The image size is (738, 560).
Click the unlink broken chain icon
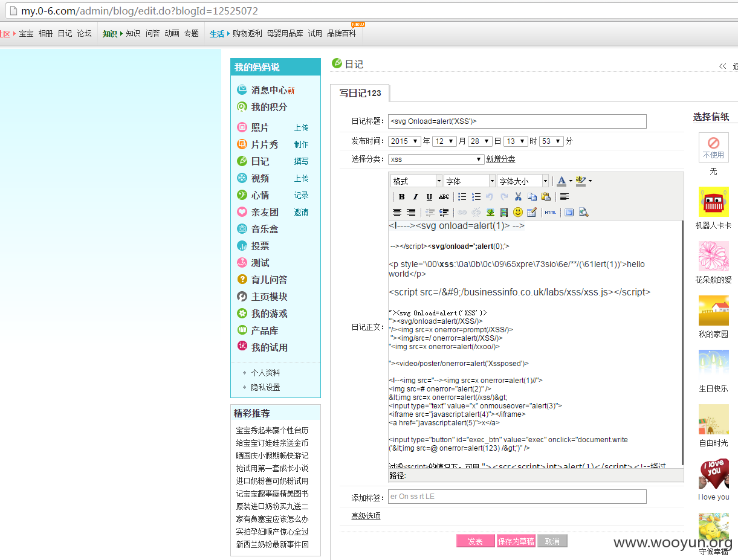[476, 212]
